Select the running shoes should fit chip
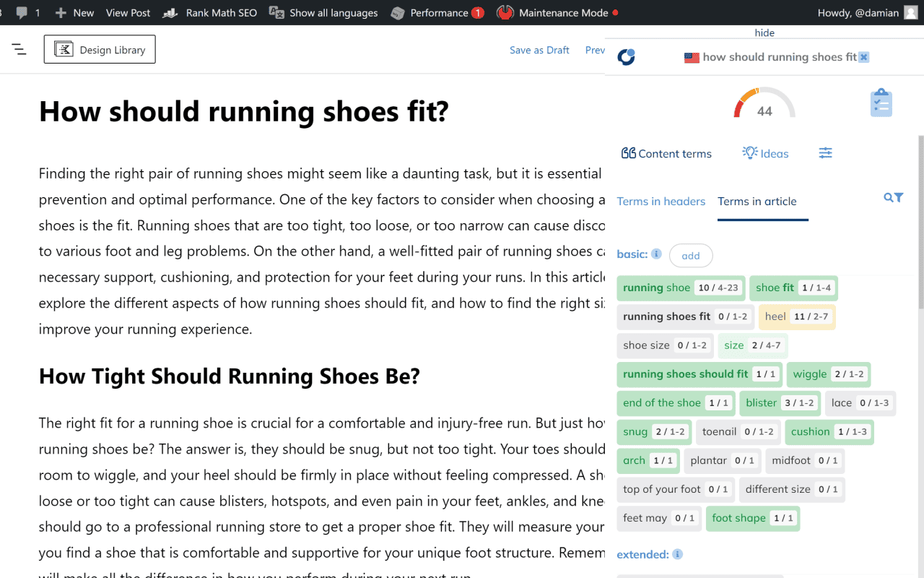Image resolution: width=924 pixels, height=578 pixels. coord(699,374)
